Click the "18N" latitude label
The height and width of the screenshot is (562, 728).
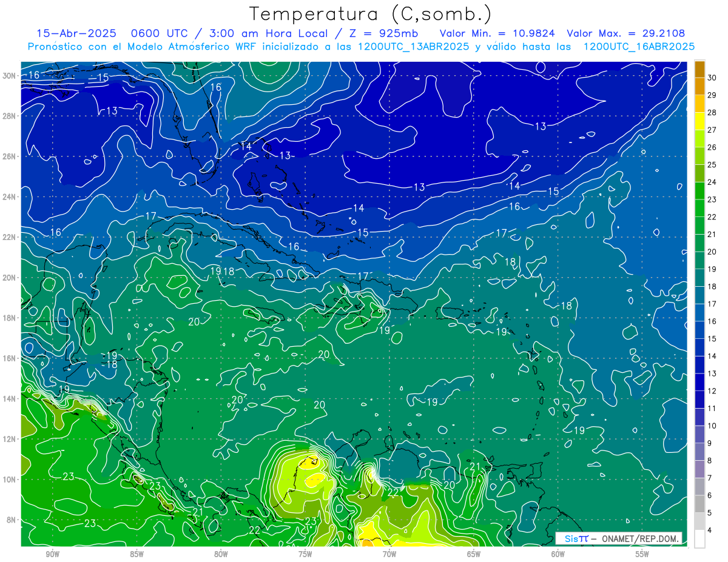tap(9, 318)
